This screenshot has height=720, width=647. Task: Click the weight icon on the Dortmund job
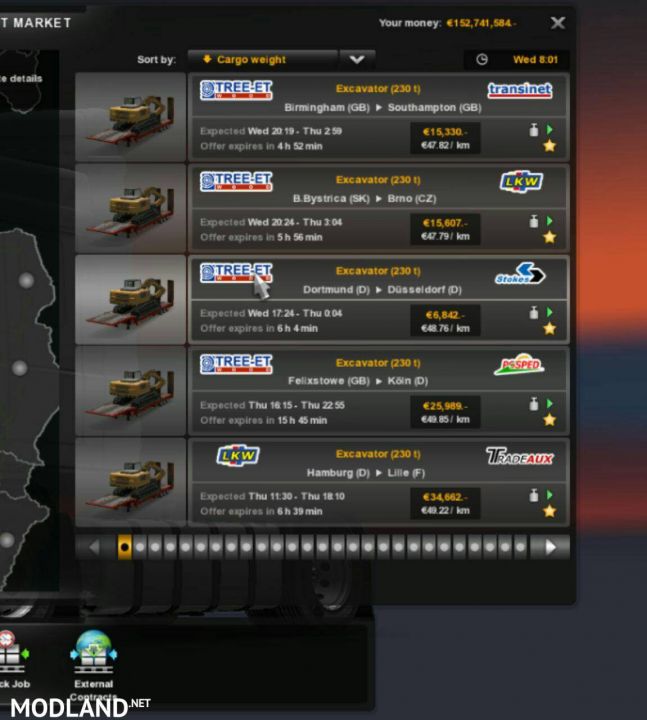pos(534,313)
